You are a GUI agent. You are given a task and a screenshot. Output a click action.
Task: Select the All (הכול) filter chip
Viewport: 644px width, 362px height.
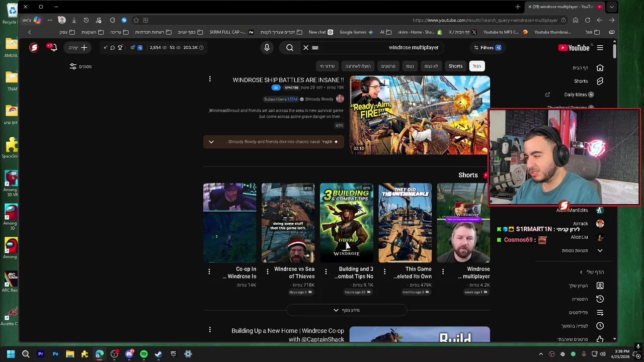coord(476,66)
